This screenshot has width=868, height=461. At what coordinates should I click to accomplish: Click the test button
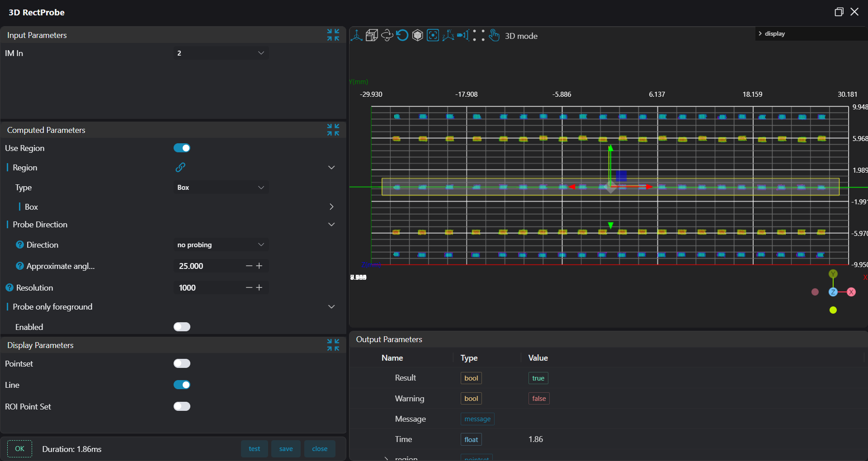(x=254, y=449)
